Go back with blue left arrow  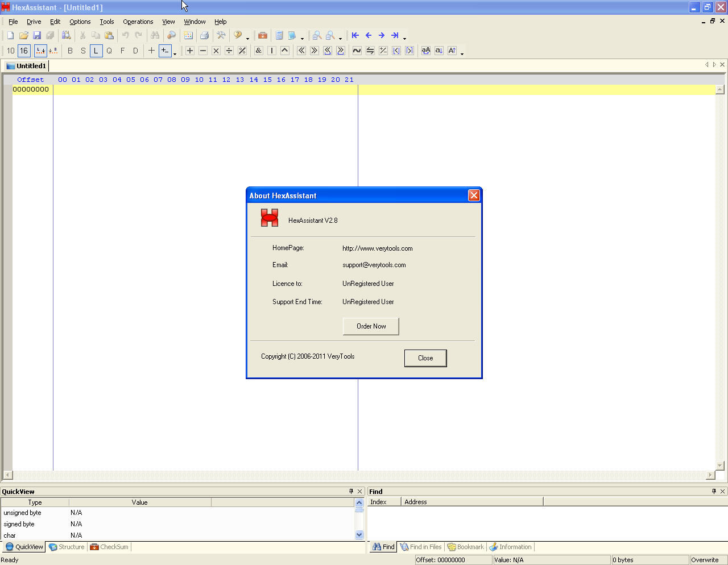pos(368,35)
